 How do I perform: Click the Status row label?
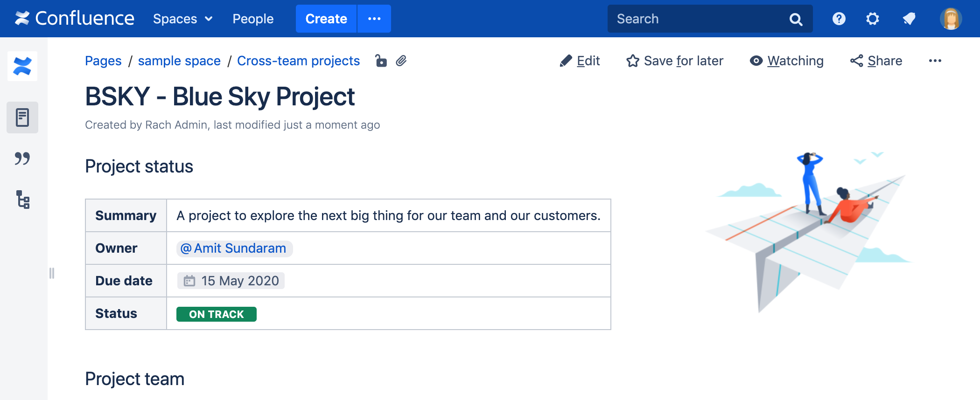tap(116, 313)
